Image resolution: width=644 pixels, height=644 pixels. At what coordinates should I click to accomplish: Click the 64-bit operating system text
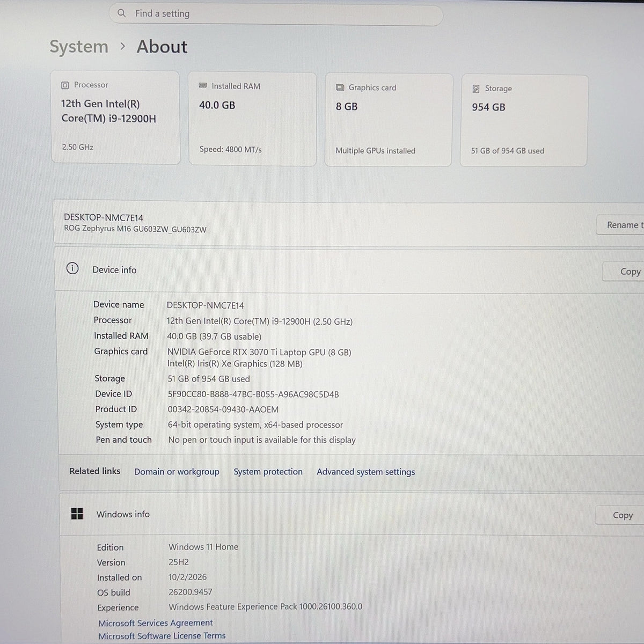pos(255,425)
